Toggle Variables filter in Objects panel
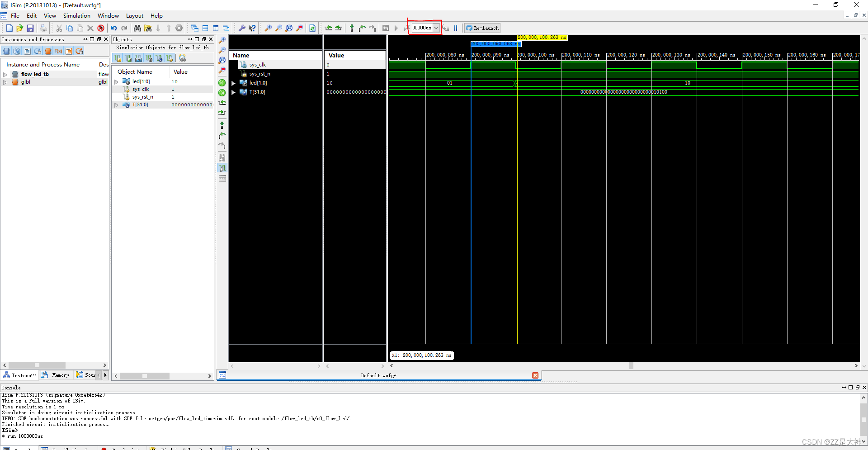The image size is (868, 450). tap(170, 58)
